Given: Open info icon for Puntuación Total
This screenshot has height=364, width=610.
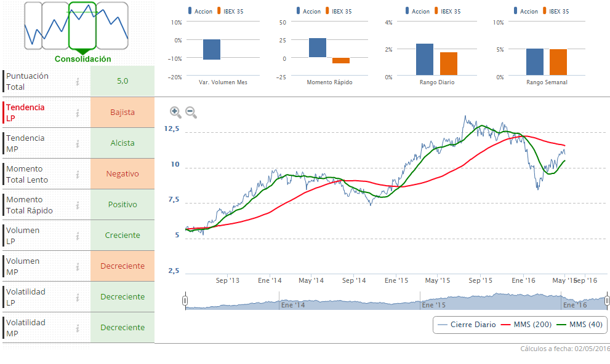Looking at the screenshot, I should click(78, 81).
